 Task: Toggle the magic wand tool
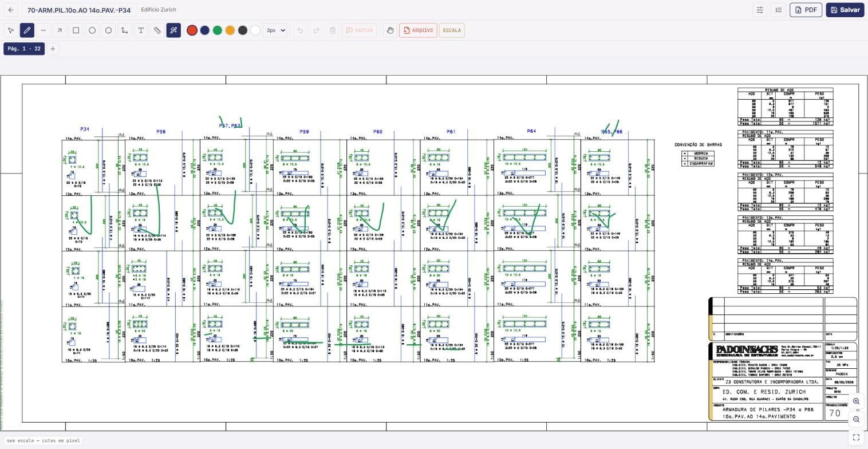[x=173, y=30]
